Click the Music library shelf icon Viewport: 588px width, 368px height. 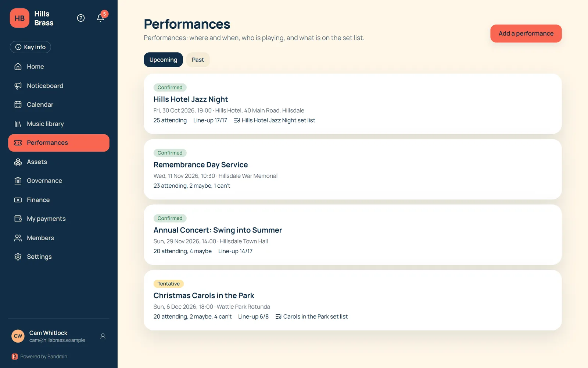pyautogui.click(x=18, y=124)
